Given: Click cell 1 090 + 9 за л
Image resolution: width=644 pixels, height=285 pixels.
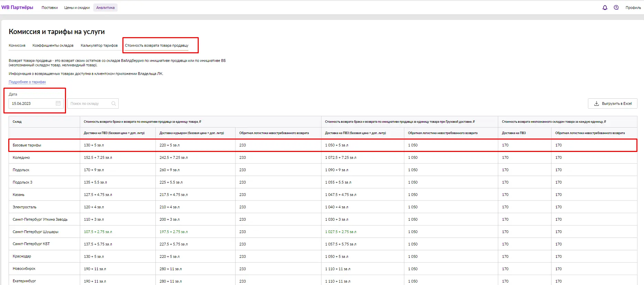Looking at the screenshot, I should coord(337,170).
